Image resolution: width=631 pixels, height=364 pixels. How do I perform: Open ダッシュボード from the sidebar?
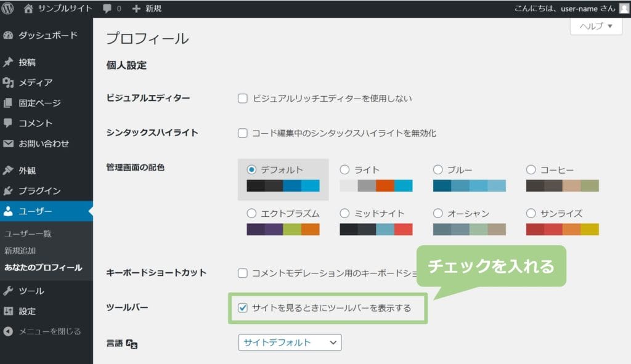pos(47,35)
